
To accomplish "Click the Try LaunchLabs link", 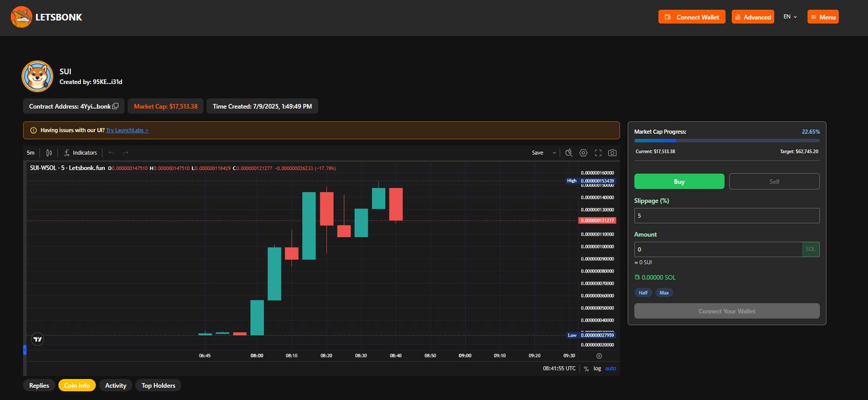I will point(127,130).
